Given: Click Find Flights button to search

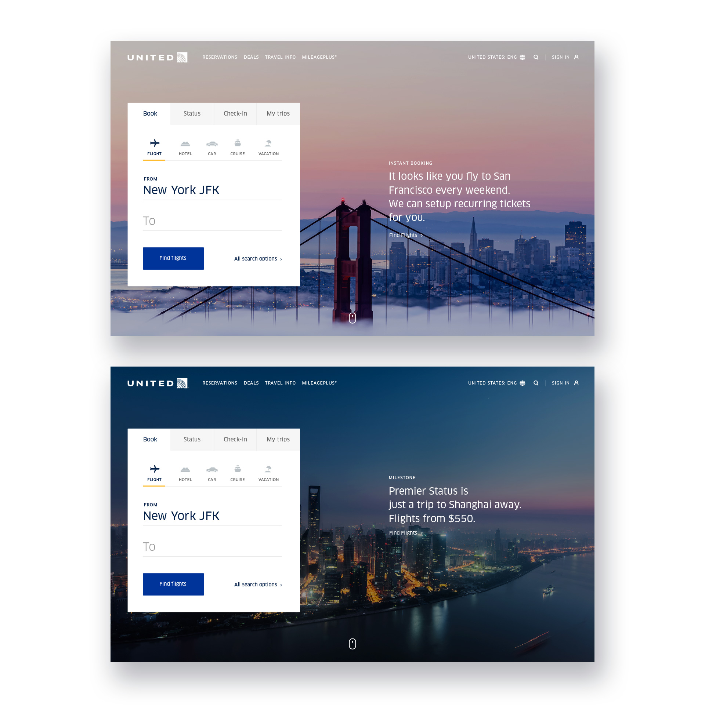Looking at the screenshot, I should tap(173, 258).
